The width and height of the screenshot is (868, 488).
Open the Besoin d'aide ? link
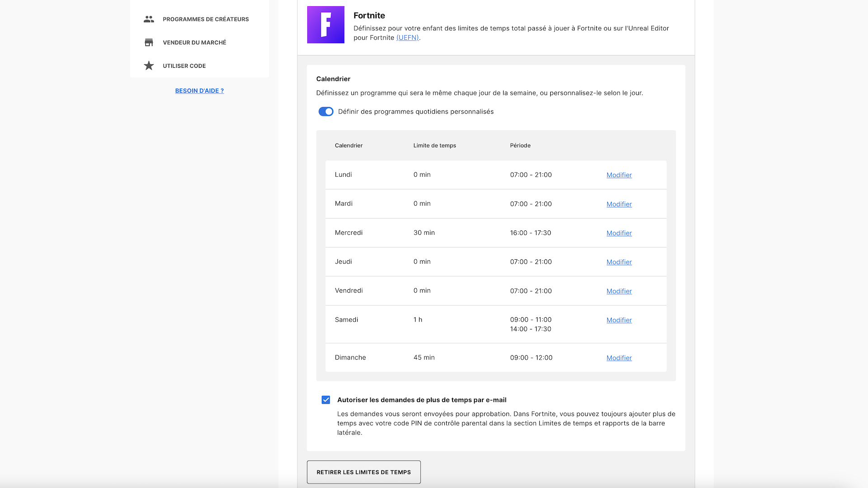[x=199, y=91]
